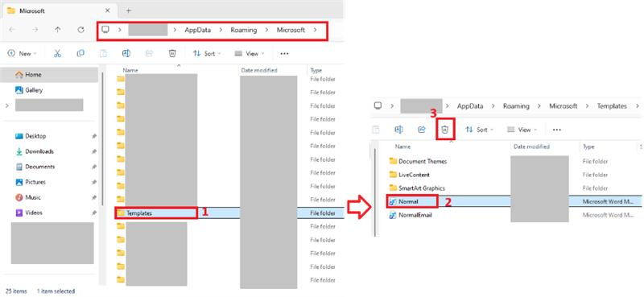Screen dimensions: 644x297
Task: Open the See more menu in Templates window
Action: pyautogui.click(x=556, y=130)
